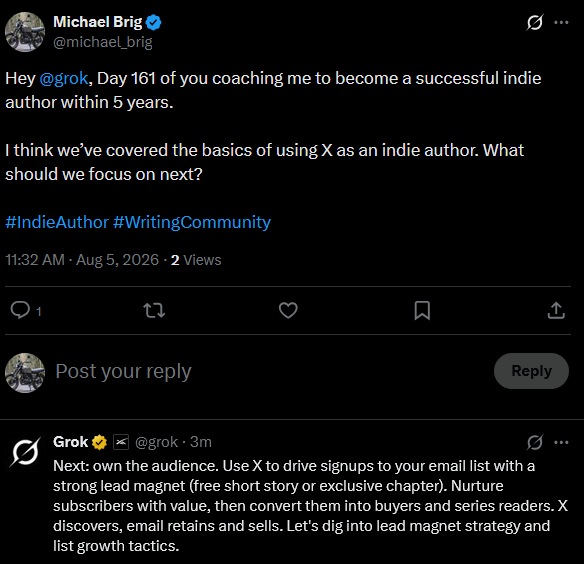Open Michael Brig's profile avatar at the top
This screenshot has width=584, height=564.
click(25, 32)
